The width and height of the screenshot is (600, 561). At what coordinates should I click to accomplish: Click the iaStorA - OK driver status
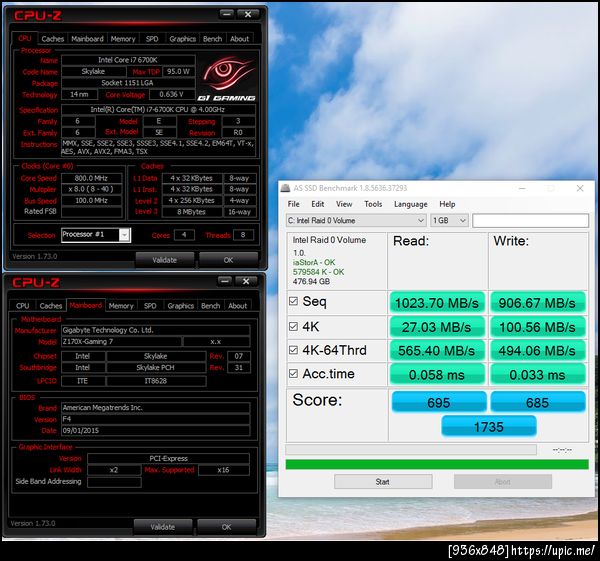tap(314, 262)
